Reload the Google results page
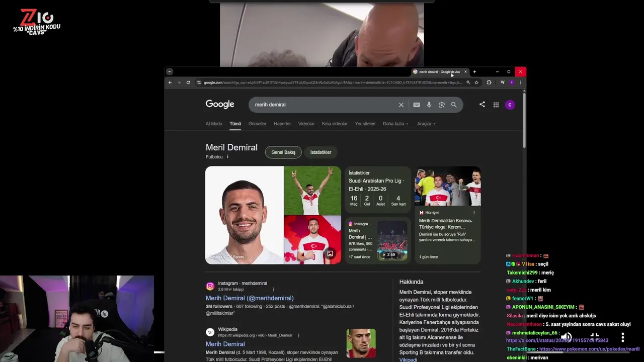This screenshot has height=362, width=644. click(x=188, y=82)
